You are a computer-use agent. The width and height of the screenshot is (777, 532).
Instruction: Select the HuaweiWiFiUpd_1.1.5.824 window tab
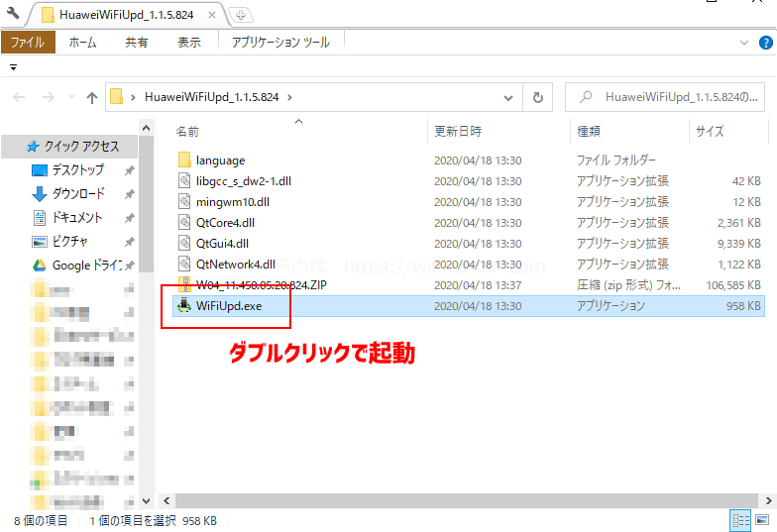(127, 15)
